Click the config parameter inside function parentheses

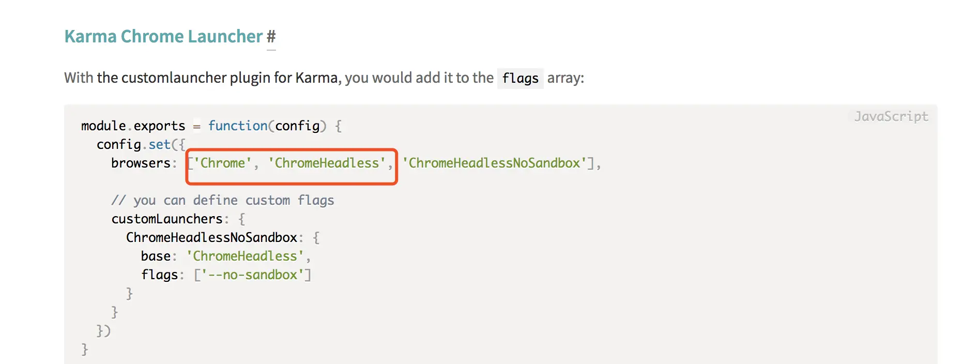(297, 126)
